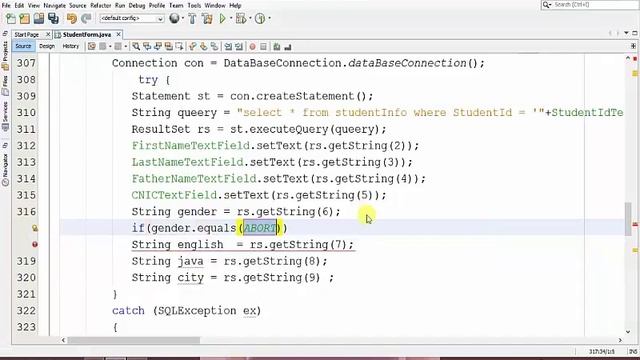Click the globe browser icon

[174, 18]
